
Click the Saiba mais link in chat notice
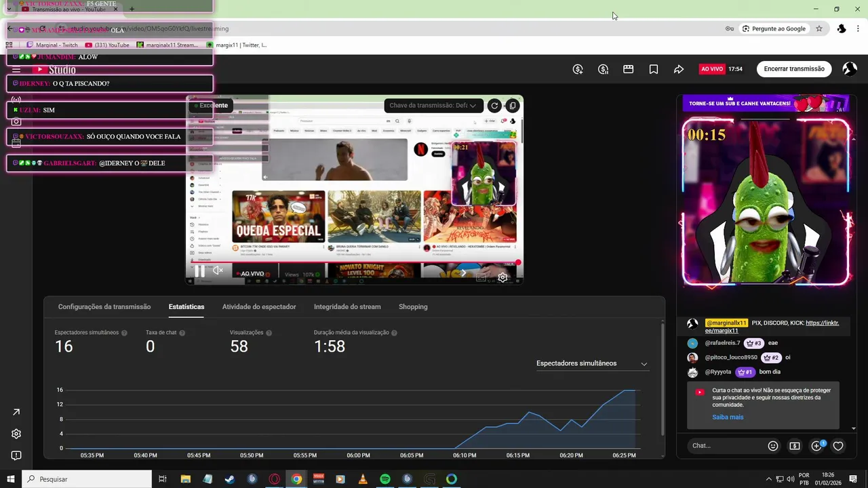(x=728, y=418)
